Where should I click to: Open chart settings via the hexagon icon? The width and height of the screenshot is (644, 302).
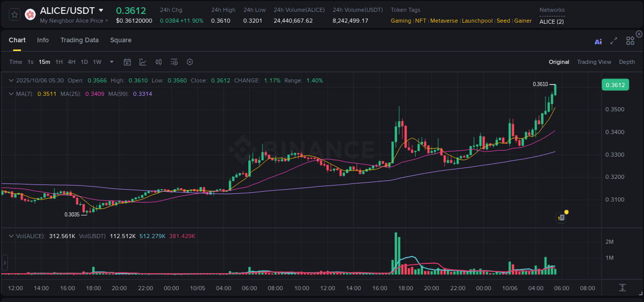click(190, 62)
